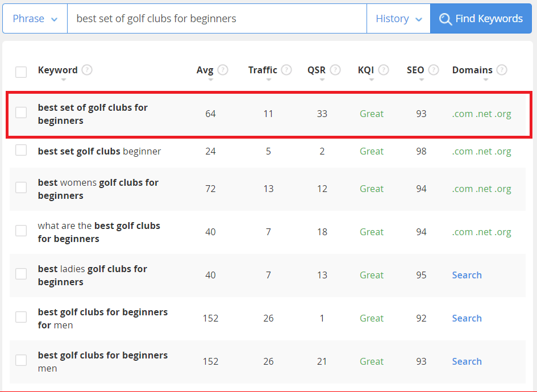537x392 pixels.
Task: Click the QSR column question mark icon
Action: click(335, 70)
